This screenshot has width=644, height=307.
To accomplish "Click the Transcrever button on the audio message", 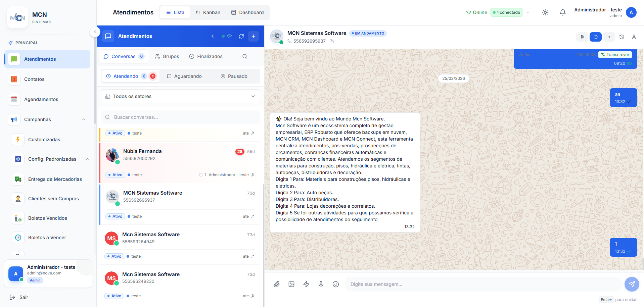I will [615, 54].
